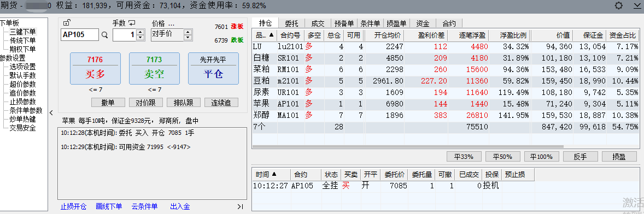Screen dimensions: 644x214
Task: Click the 卖空 7173 button
Action: 154,68
